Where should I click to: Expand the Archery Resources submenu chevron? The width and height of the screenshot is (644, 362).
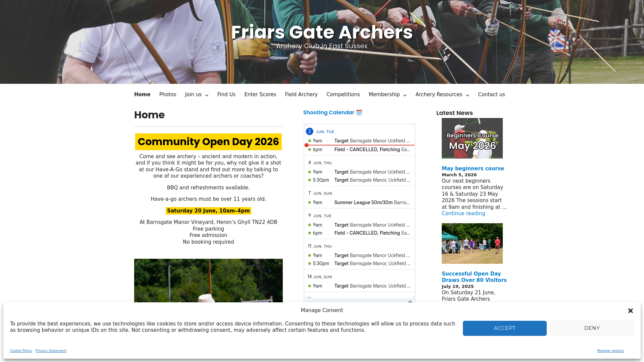pos(467,95)
